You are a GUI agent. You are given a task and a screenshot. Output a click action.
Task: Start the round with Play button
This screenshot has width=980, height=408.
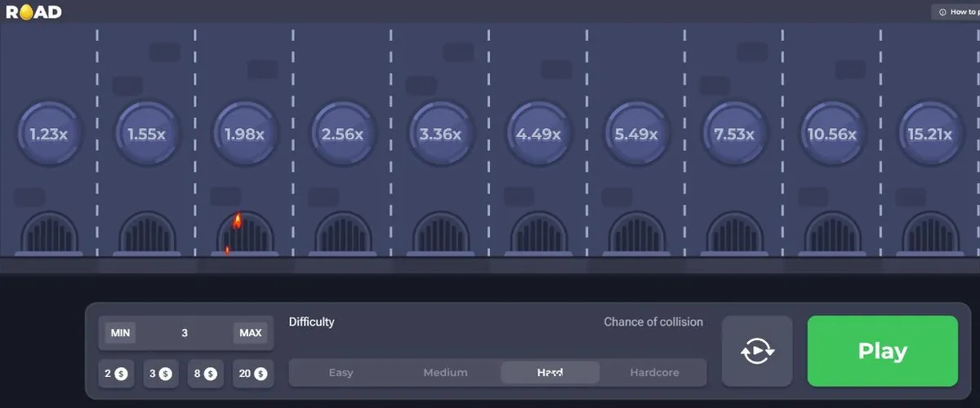(x=883, y=351)
